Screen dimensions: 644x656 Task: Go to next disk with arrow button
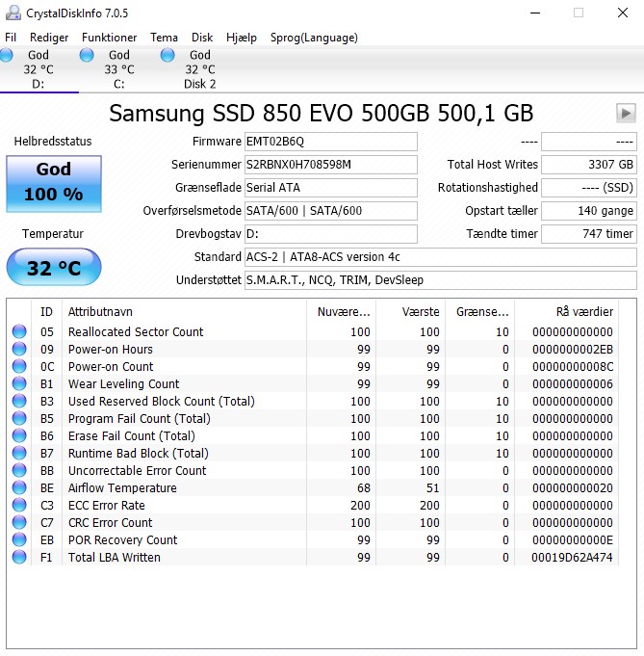coord(626,113)
